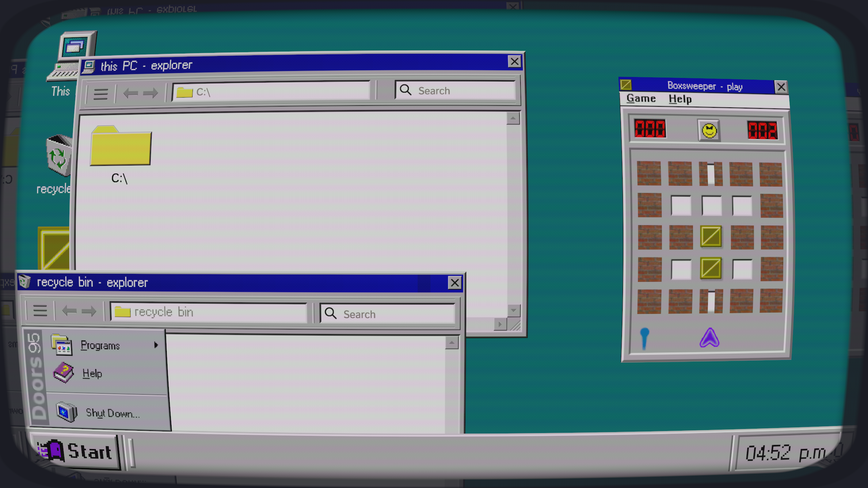Select the upper yellow box tile in Boxsweeper
The image size is (868, 488).
tap(711, 237)
